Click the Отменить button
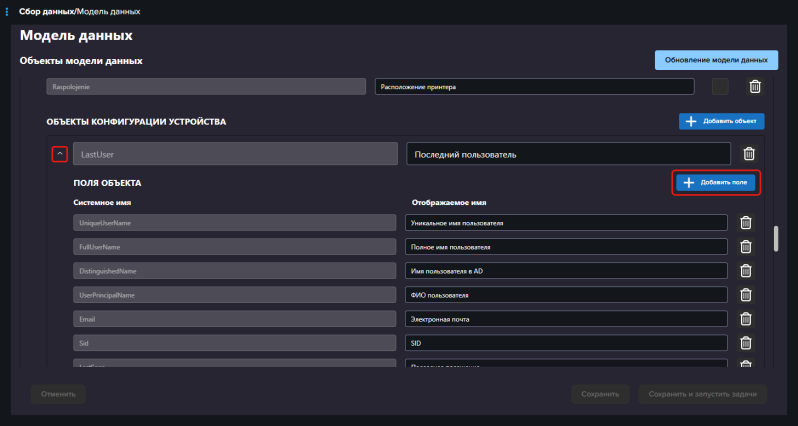The width and height of the screenshot is (798, 426). [58, 394]
